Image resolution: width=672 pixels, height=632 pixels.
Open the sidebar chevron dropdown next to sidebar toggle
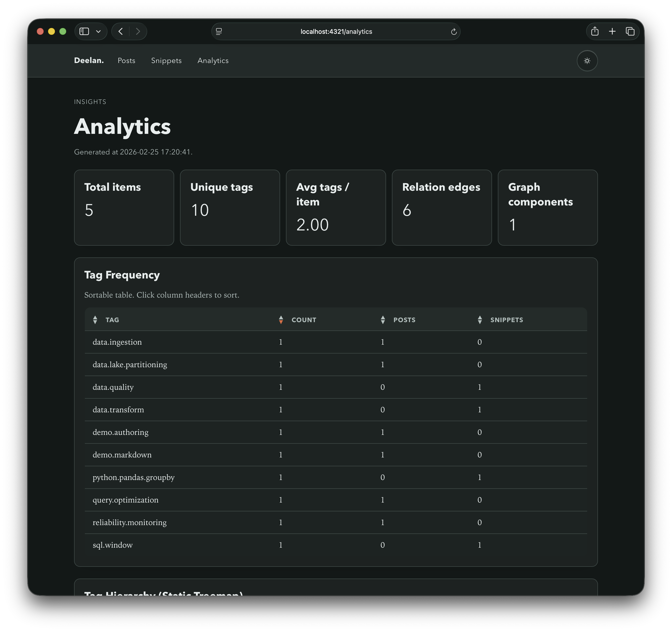(x=98, y=31)
